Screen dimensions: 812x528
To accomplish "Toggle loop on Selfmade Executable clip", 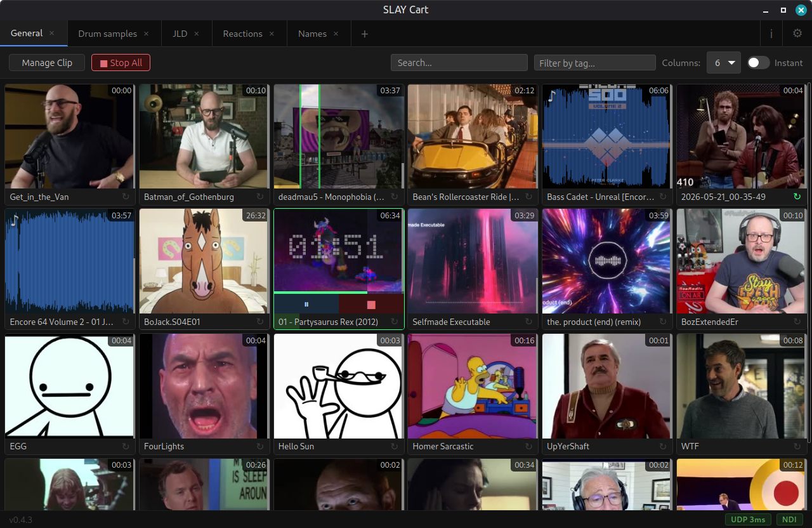I will (x=528, y=322).
